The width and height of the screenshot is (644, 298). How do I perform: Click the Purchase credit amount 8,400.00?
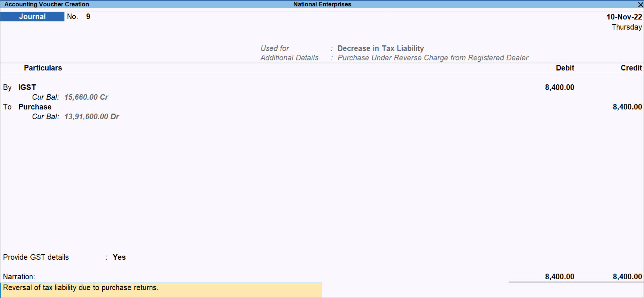pyautogui.click(x=627, y=107)
